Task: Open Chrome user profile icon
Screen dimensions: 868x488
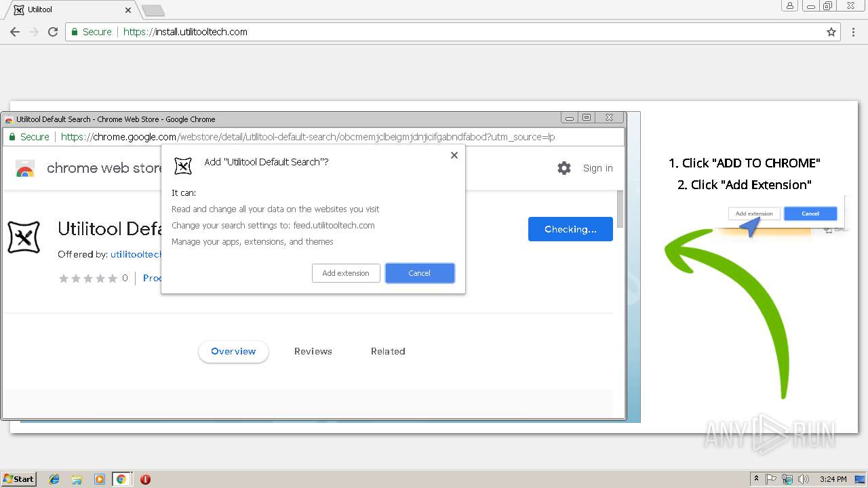Action: tap(789, 5)
